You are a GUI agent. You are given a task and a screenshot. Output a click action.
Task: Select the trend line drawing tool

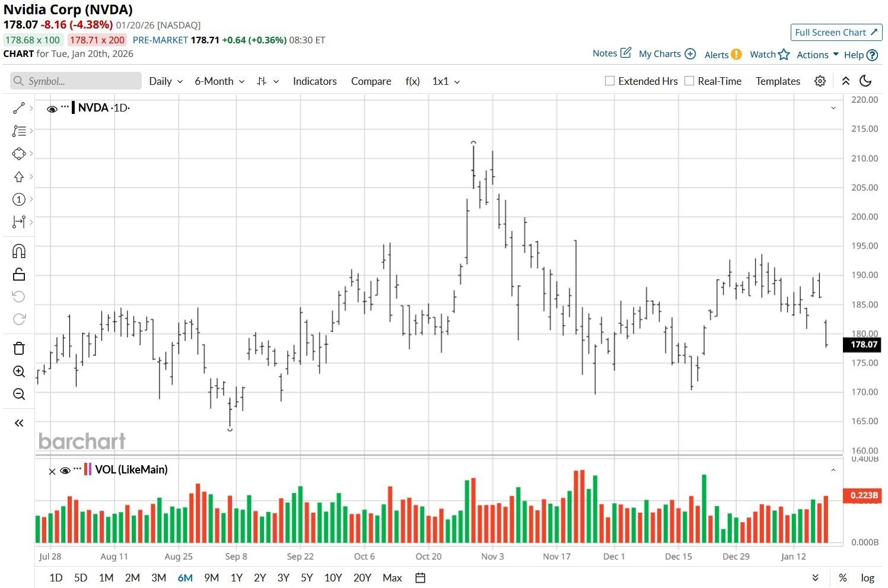18,108
